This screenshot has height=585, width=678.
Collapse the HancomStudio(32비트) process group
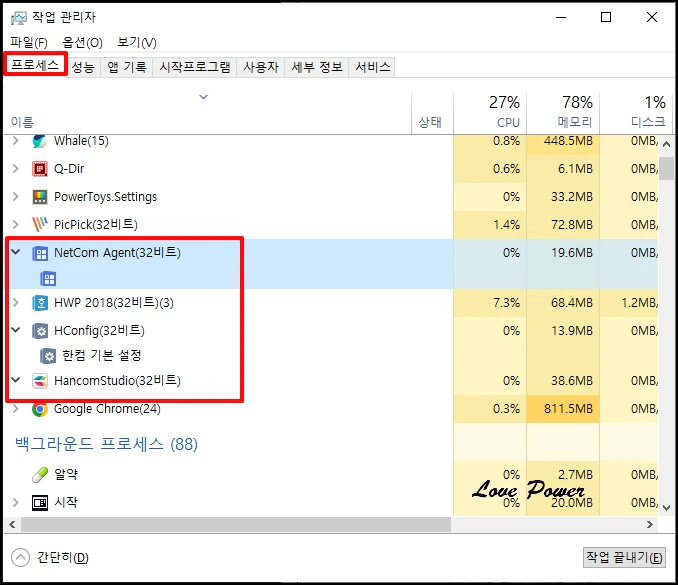16,380
